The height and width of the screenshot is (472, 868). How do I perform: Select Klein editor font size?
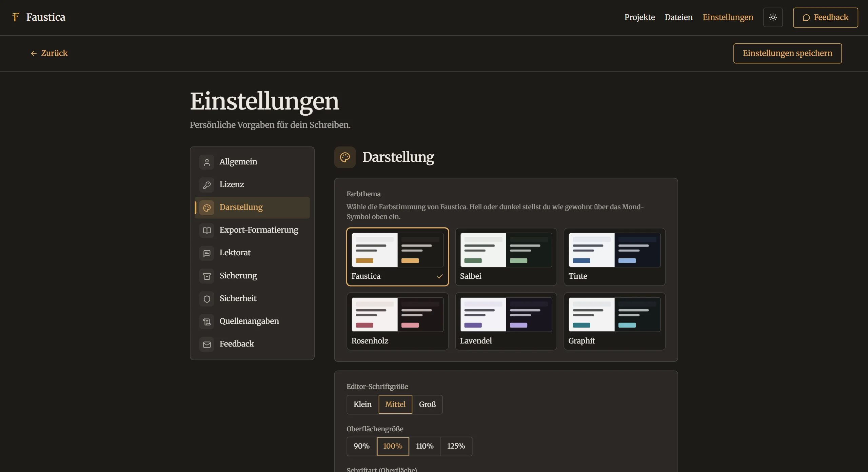362,404
